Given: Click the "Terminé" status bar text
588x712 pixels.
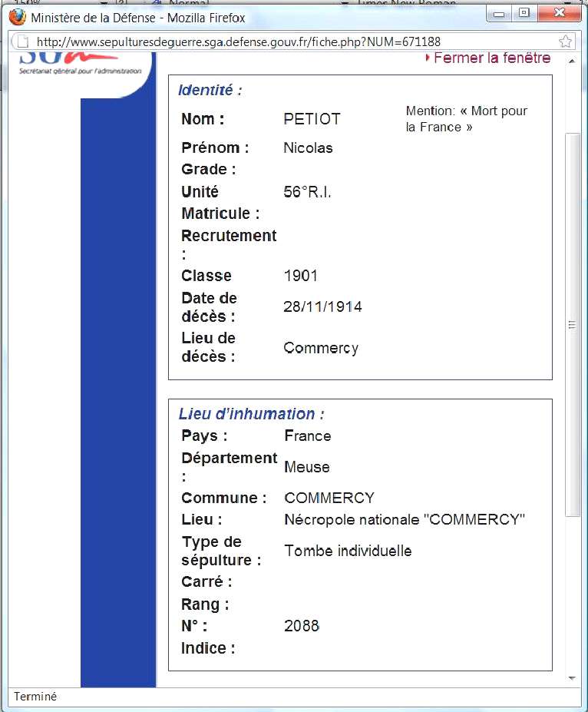Looking at the screenshot, I should click(x=35, y=697).
